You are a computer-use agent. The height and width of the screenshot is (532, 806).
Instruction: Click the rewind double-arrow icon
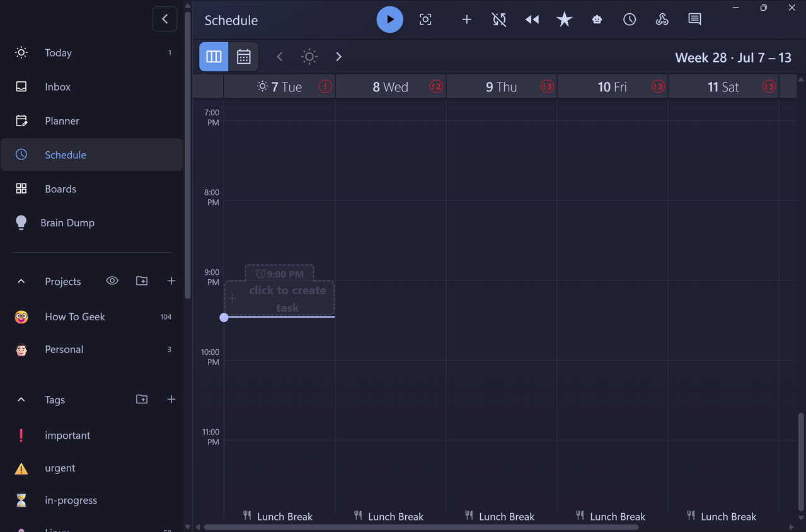pyautogui.click(x=532, y=20)
